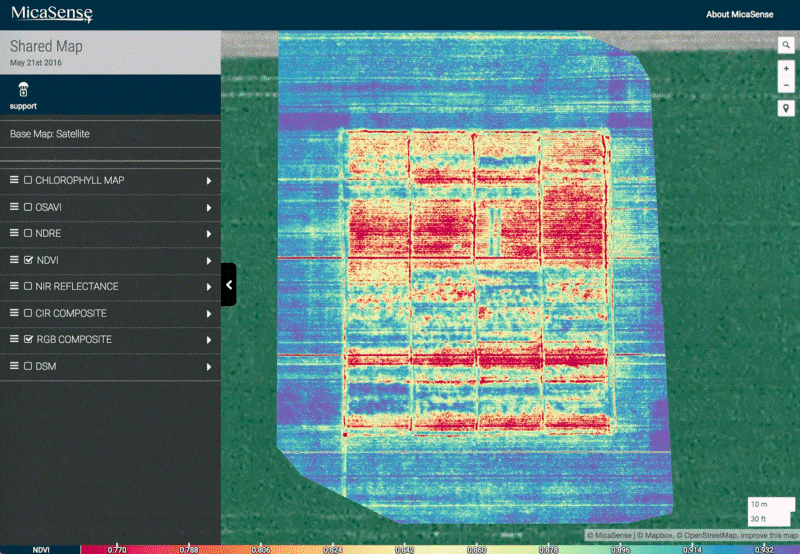Viewport: 800px width, 554px height.
Task: Enable the NDRE layer checkbox
Action: [28, 233]
